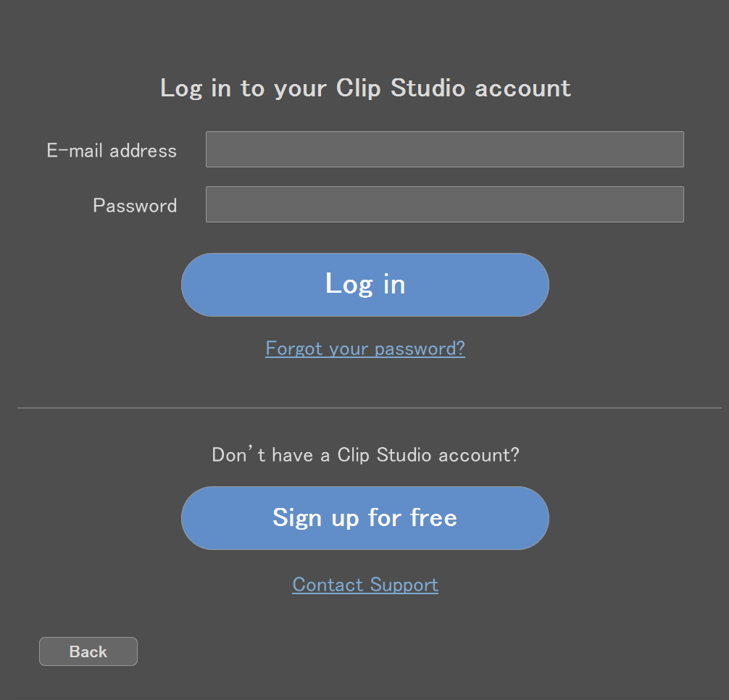The width and height of the screenshot is (729, 700).
Task: Create an account with Sign up for free
Action: pos(364,518)
